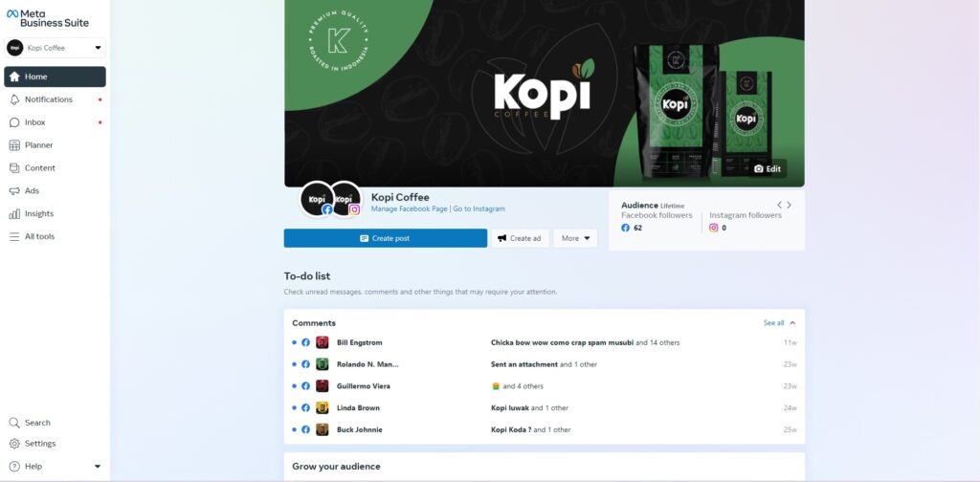Viewport: 980px width, 482px height.
Task: Show previous audience metric with left arrow
Action: tap(779, 205)
